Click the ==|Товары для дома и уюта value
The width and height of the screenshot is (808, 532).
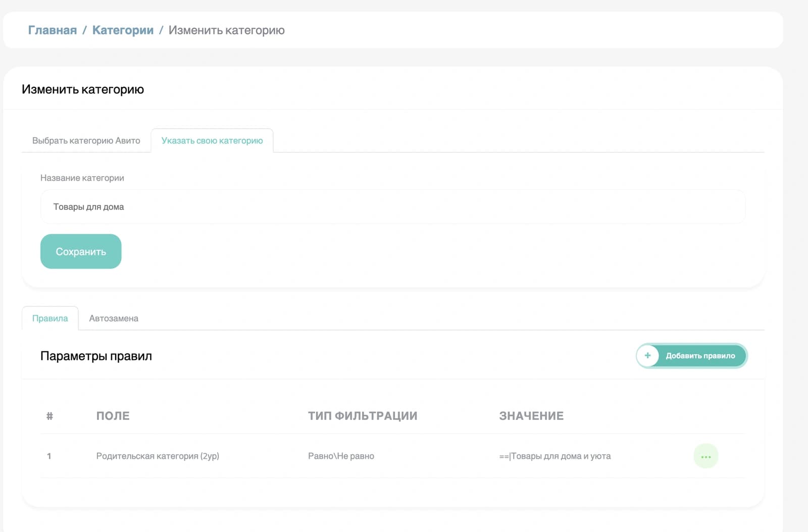555,456
